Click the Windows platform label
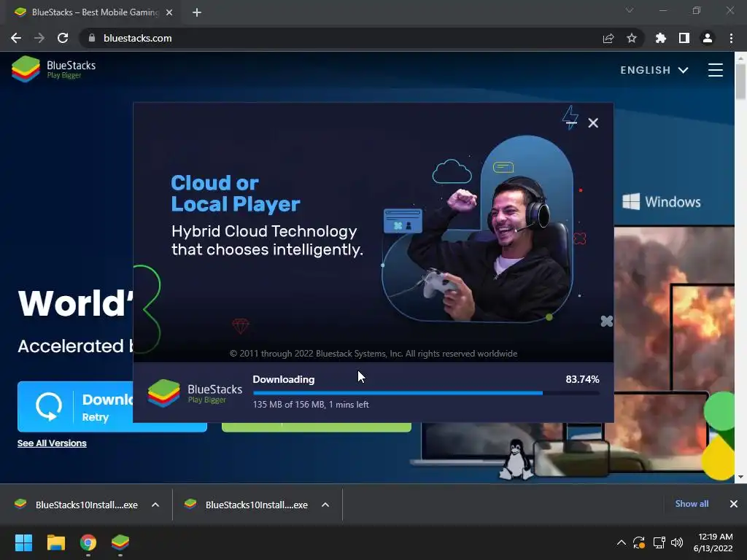 coord(662,202)
